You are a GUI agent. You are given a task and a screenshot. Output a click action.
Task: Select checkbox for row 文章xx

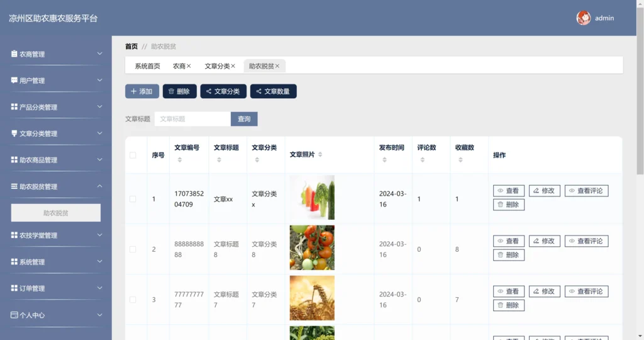point(133,199)
